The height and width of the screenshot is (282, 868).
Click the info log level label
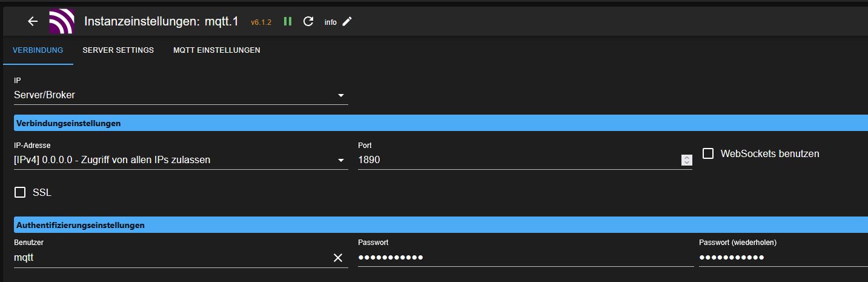(331, 22)
